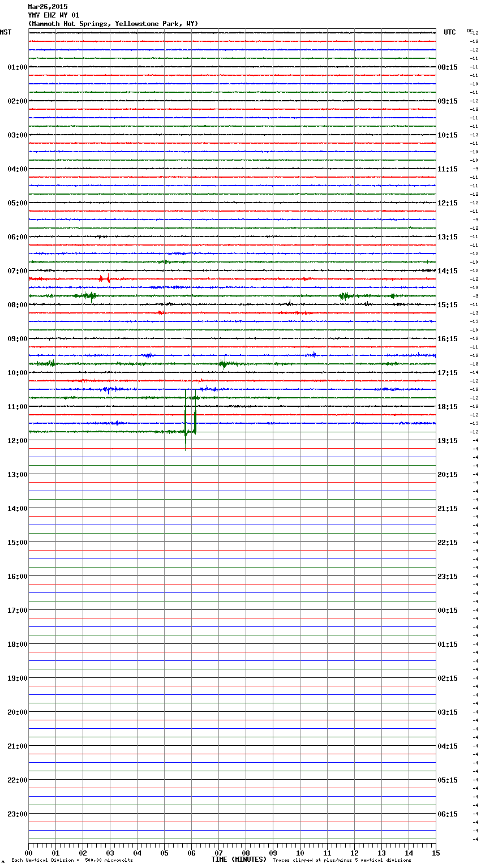481x868 pixels.
Task: Click the 12:15 UTC time label
Action: coord(448,203)
